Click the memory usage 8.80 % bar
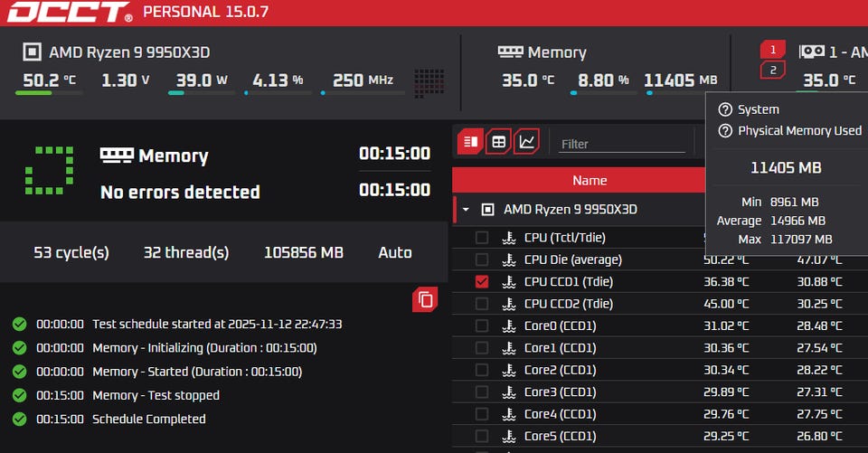Screen dimensions: 868x453 (x=604, y=93)
